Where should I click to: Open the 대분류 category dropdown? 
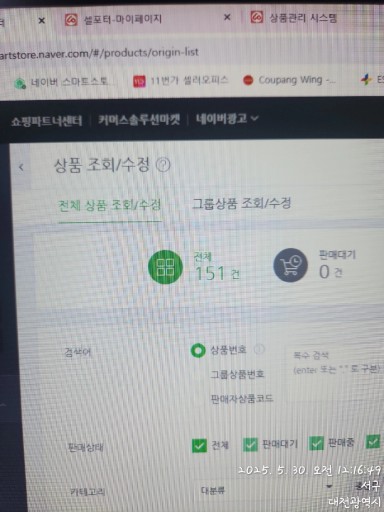pyautogui.click(x=267, y=489)
